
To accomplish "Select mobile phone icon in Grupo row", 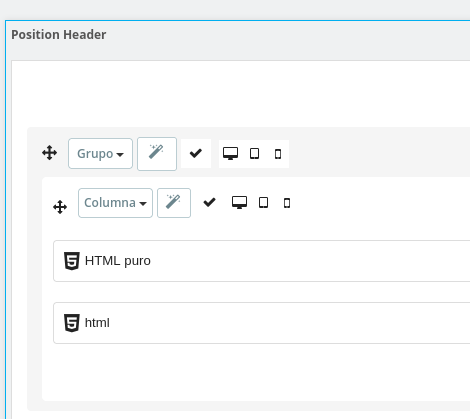I will (278, 154).
